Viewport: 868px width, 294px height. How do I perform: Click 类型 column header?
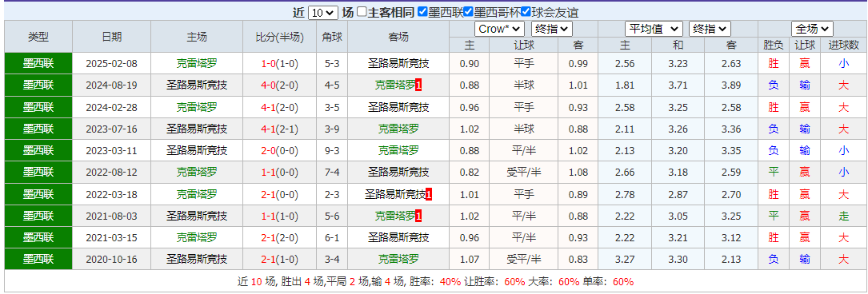tap(38, 37)
